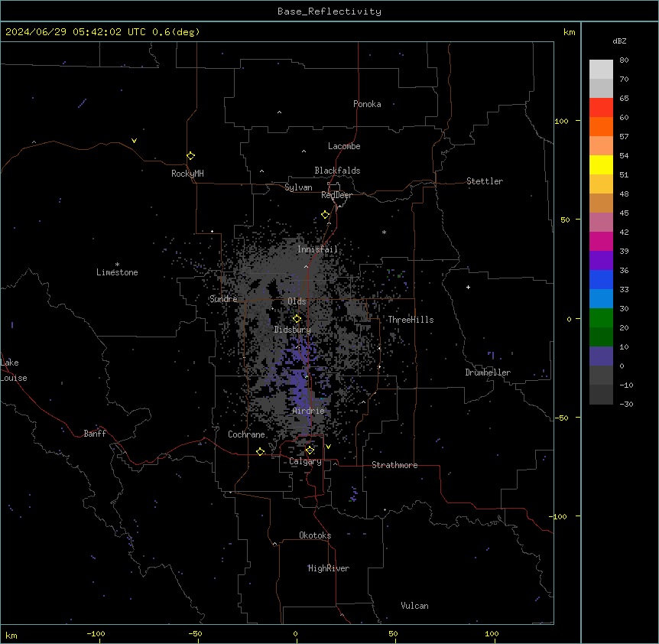659x644 pixels.
Task: Click the royal blue 33-36 dBZ legend swatch
Action: (x=601, y=279)
